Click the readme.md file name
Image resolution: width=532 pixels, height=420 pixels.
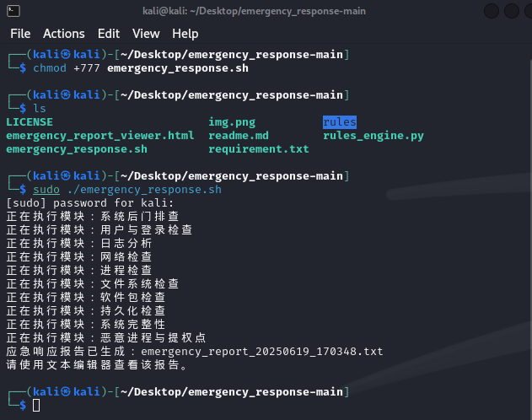pos(239,136)
